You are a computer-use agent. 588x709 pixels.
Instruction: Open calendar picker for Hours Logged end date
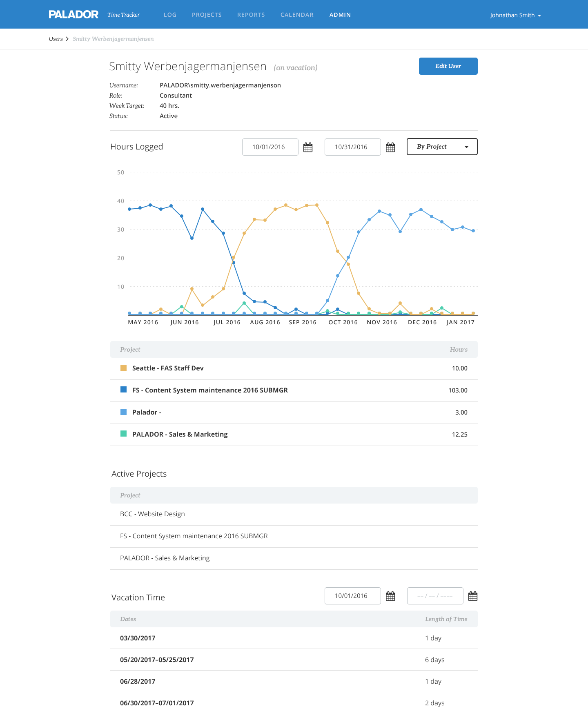coord(390,147)
